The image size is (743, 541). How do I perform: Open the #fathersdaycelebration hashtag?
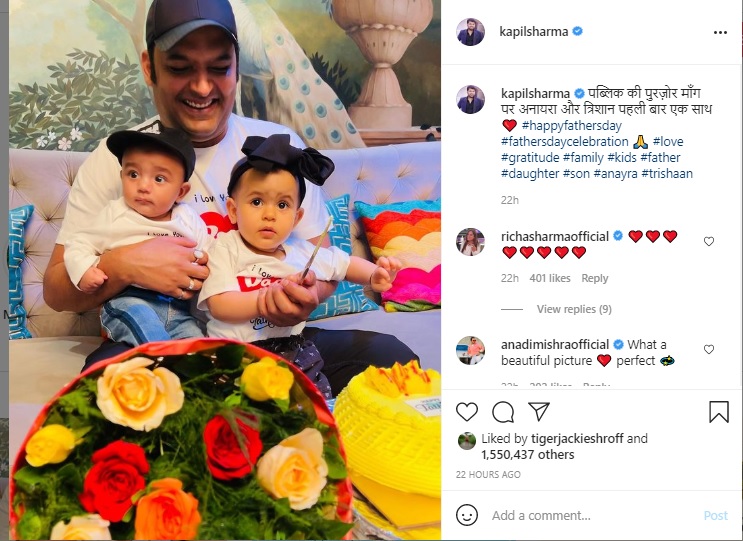point(565,142)
